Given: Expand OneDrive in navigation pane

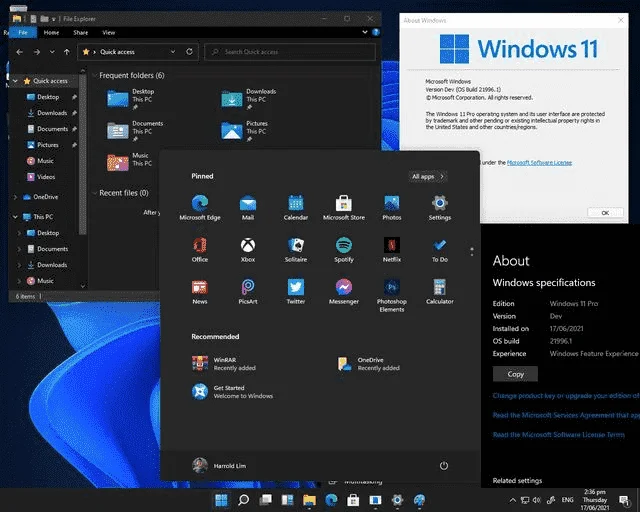Looking at the screenshot, I should pyautogui.click(x=16, y=197).
